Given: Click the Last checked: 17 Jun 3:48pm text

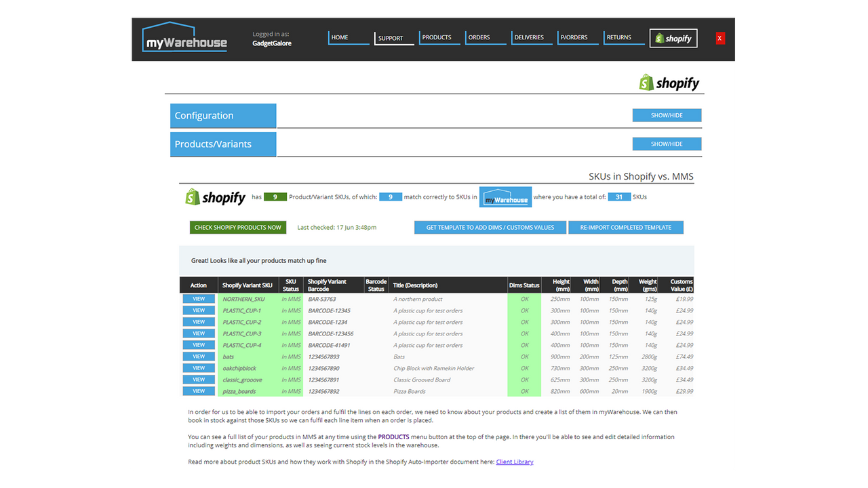Looking at the screenshot, I should pos(336,228).
